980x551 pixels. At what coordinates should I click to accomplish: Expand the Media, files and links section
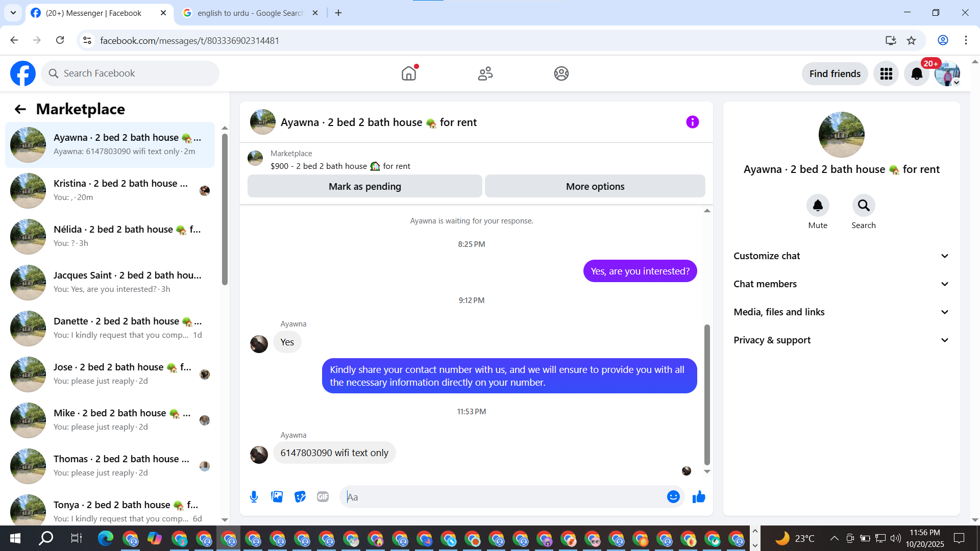tap(841, 312)
